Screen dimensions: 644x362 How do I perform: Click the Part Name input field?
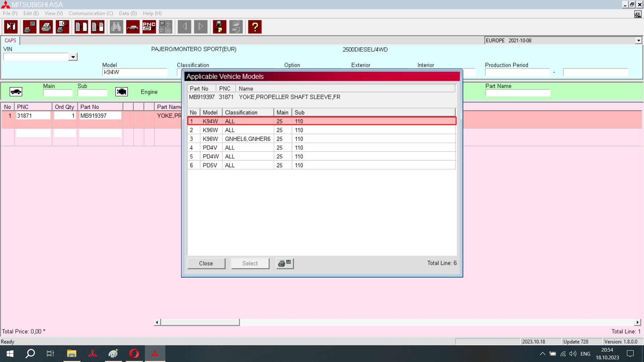518,93
